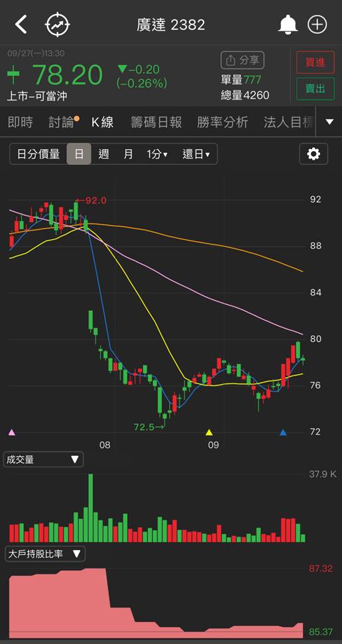The image size is (342, 644).
Task: Open the 籌碼日報 tab
Action: [x=156, y=122]
